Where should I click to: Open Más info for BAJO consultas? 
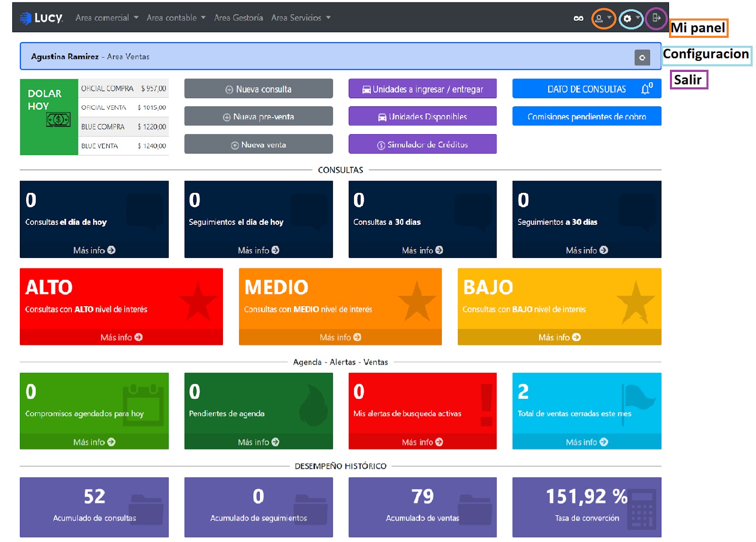point(559,337)
